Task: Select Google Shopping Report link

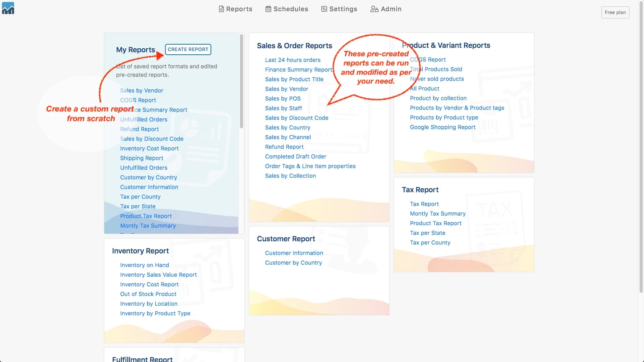Action: tap(442, 127)
